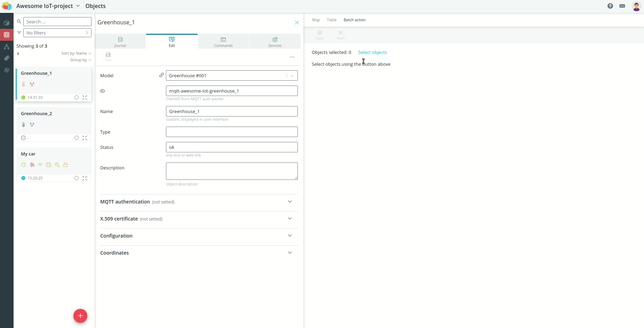Click the link icon next to Model
The width and height of the screenshot is (644, 328).
(161, 75)
